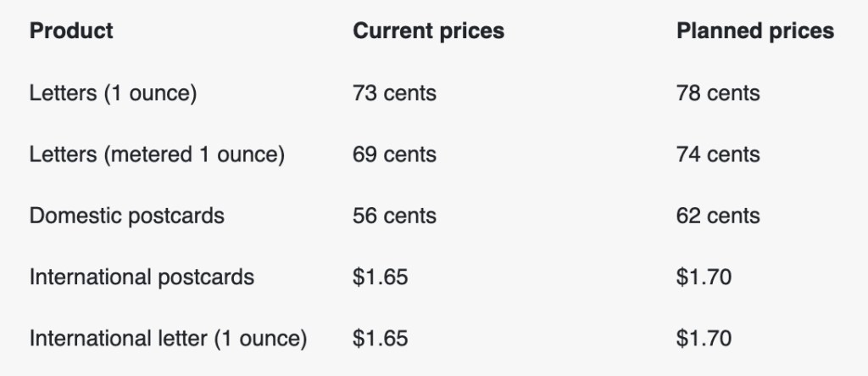The width and height of the screenshot is (868, 376).
Task: Select the 56 cents current price
Action: coord(394,216)
